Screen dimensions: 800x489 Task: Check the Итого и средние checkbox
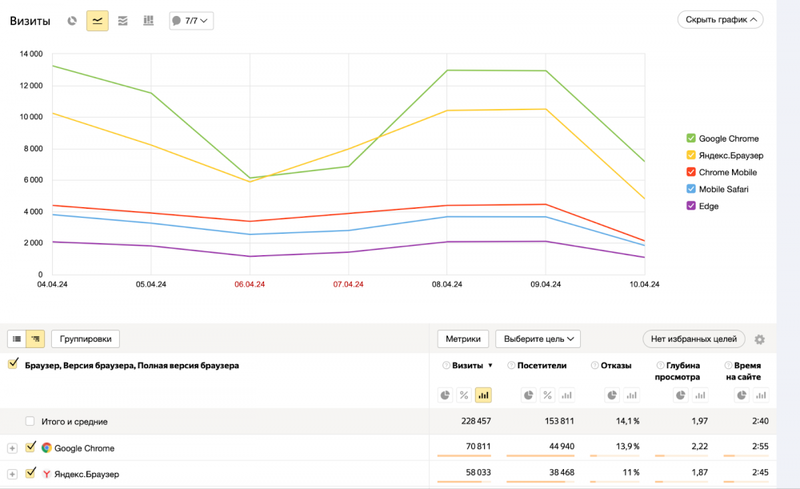coord(30,421)
